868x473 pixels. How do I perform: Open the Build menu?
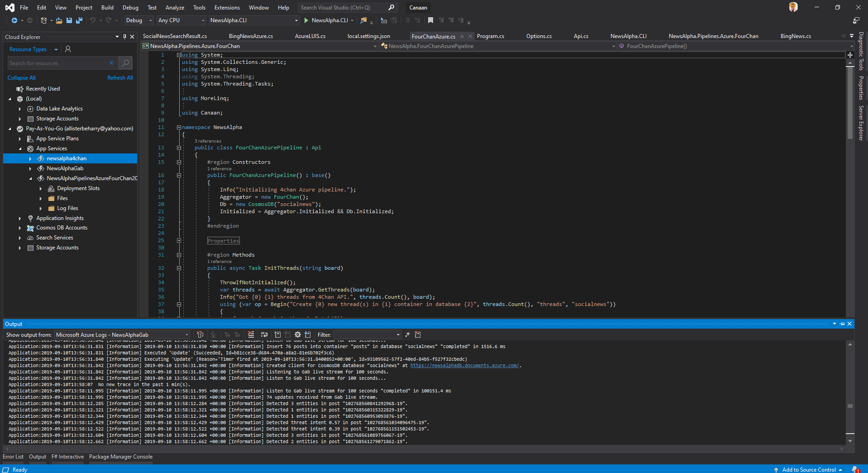pyautogui.click(x=107, y=8)
